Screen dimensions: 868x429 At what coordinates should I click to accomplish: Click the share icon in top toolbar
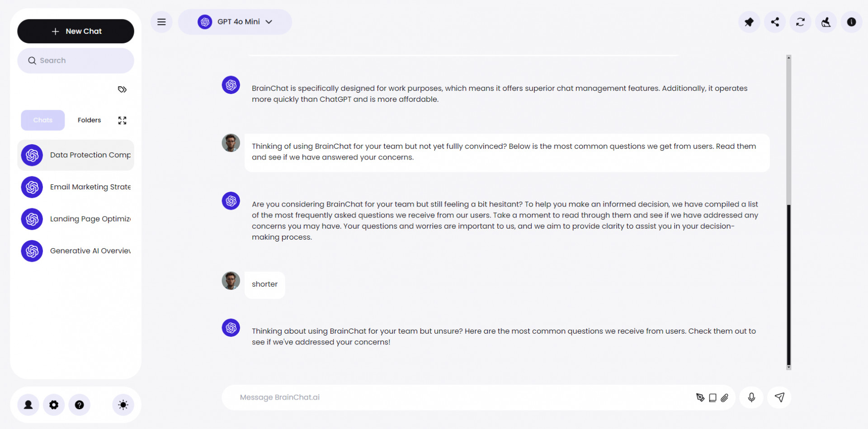775,22
